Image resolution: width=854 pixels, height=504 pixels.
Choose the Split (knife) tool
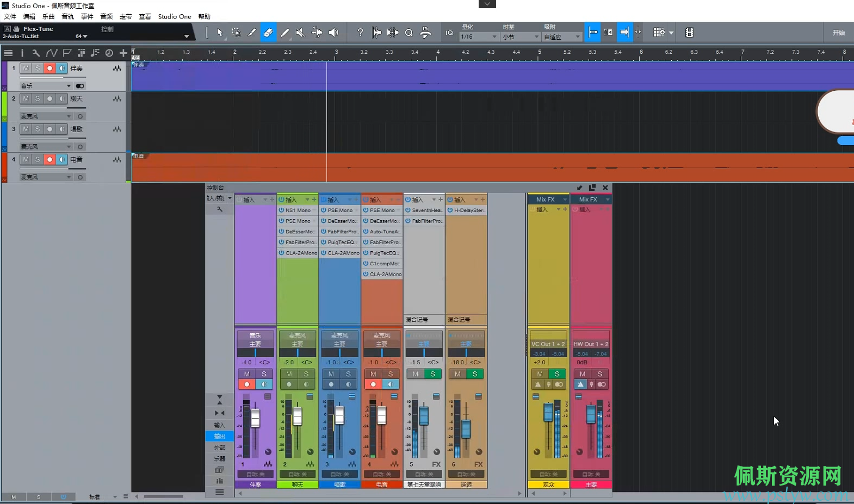click(252, 33)
